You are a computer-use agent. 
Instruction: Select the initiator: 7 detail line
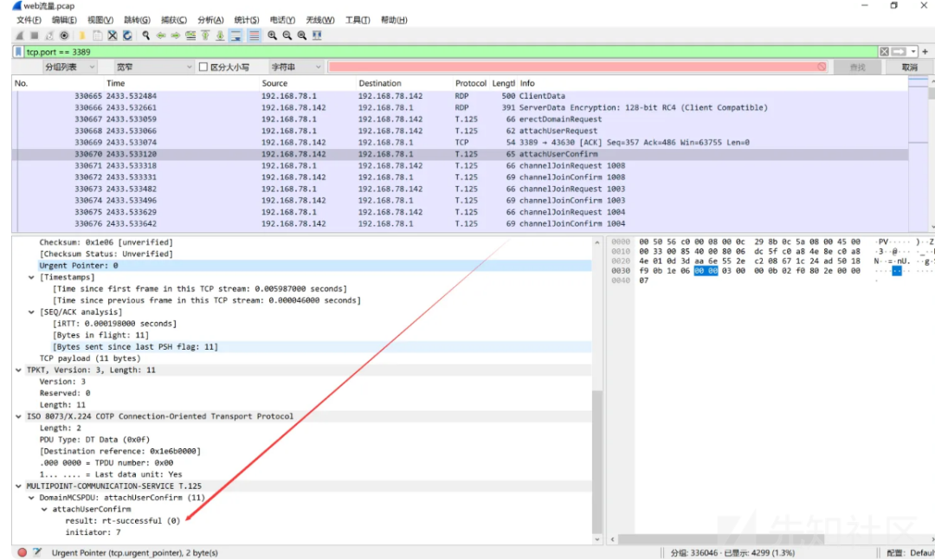tap(93, 532)
